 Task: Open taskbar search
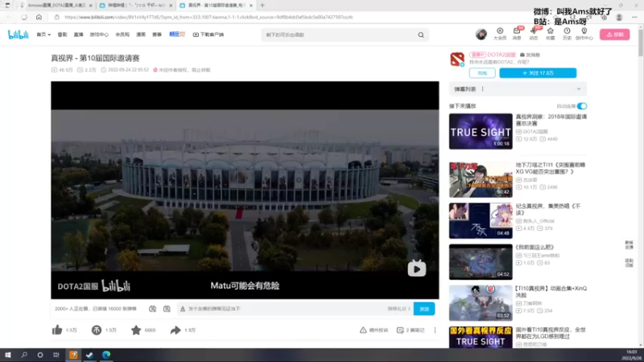(x=24, y=355)
